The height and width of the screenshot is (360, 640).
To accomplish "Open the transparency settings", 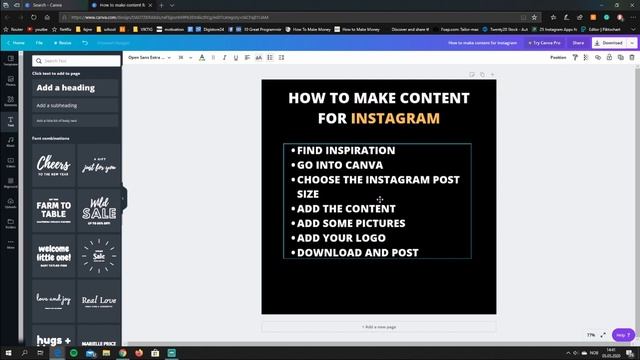I will pyautogui.click(x=587, y=58).
